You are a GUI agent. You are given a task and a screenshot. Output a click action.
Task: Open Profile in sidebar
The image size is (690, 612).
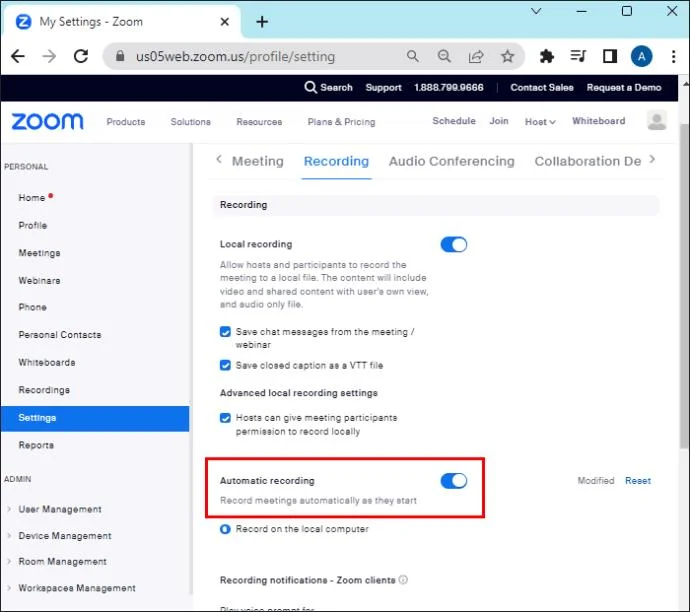pyautogui.click(x=33, y=225)
